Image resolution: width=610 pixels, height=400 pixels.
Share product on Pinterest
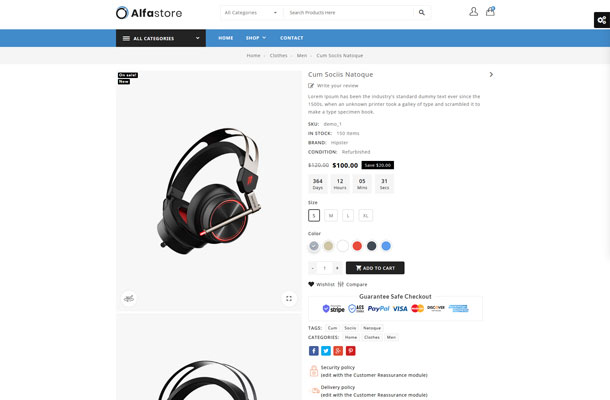351,351
